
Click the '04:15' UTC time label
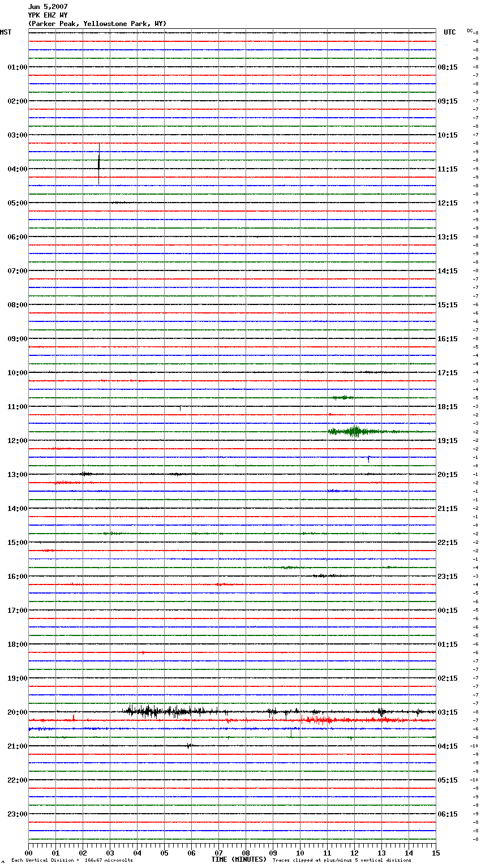coord(448,746)
